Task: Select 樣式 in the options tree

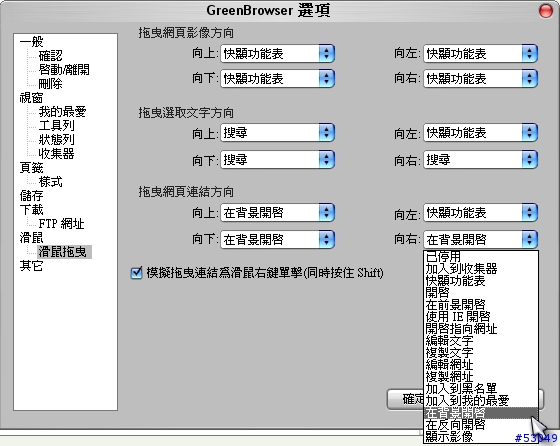Action: tap(50, 181)
